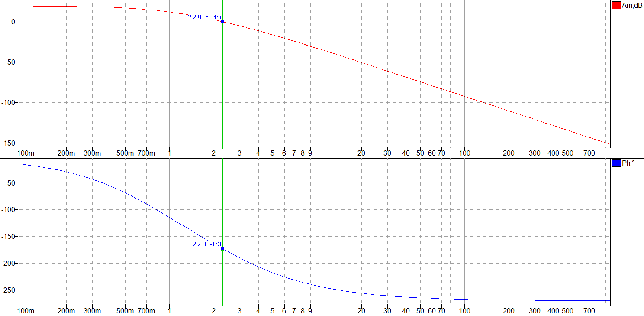Image resolution: width=644 pixels, height=316 pixels.
Task: Click the 2.291, 30.4m cursor readout label
Action: point(204,17)
